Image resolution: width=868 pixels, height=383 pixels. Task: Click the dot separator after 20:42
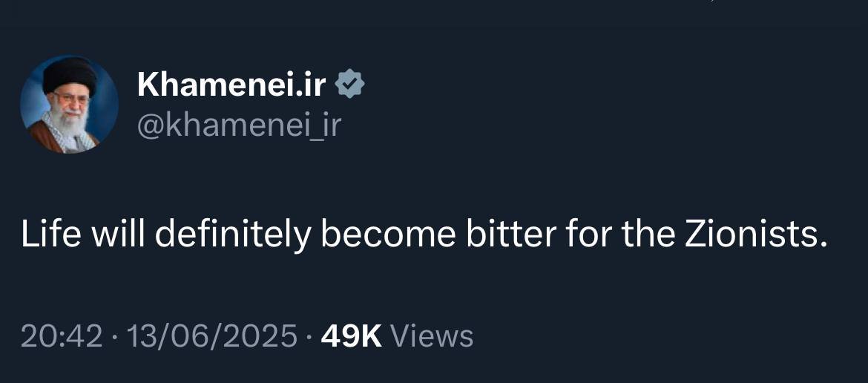click(x=115, y=338)
